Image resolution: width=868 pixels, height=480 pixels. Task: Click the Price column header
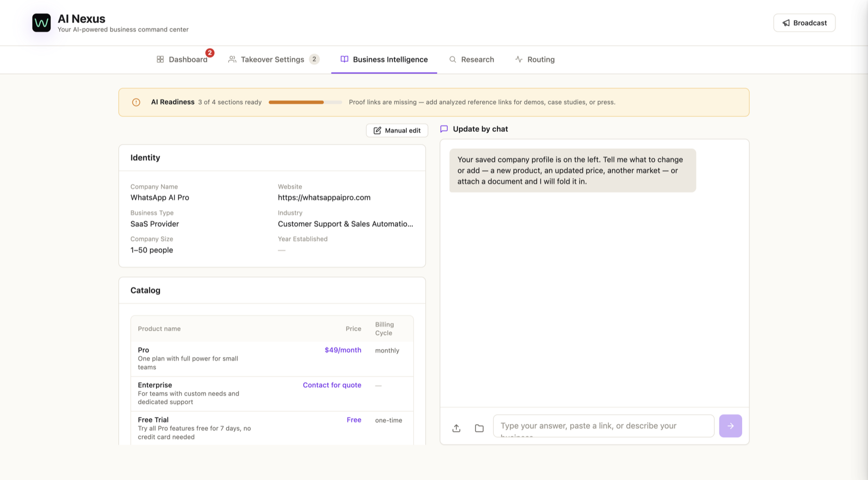pos(353,329)
